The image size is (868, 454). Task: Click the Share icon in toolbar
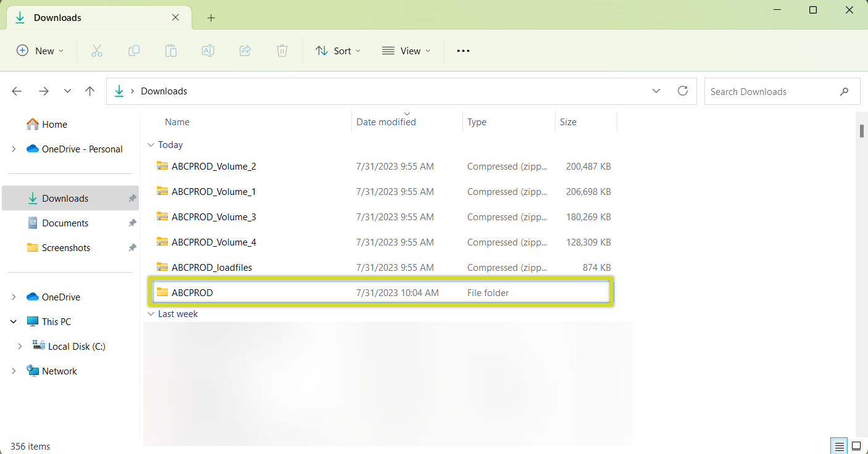245,51
